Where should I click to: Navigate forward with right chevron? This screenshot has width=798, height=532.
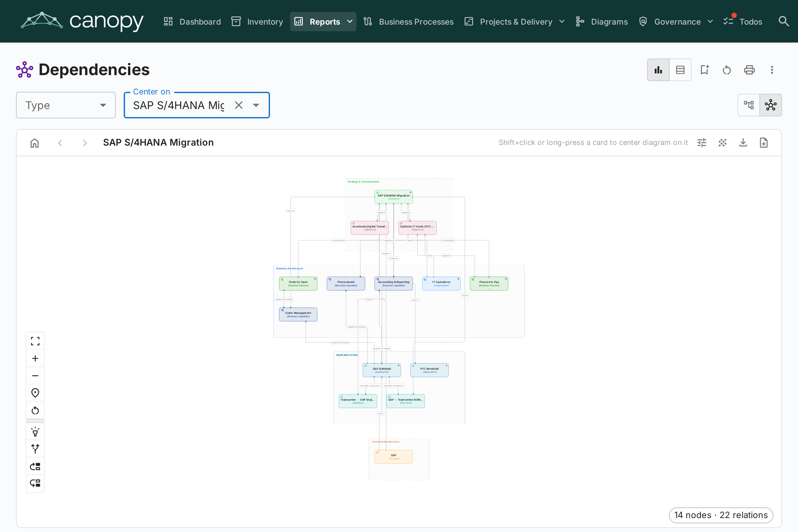click(x=85, y=143)
